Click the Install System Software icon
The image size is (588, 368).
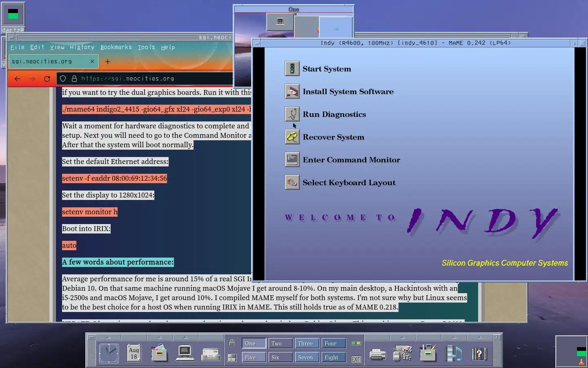[292, 92]
